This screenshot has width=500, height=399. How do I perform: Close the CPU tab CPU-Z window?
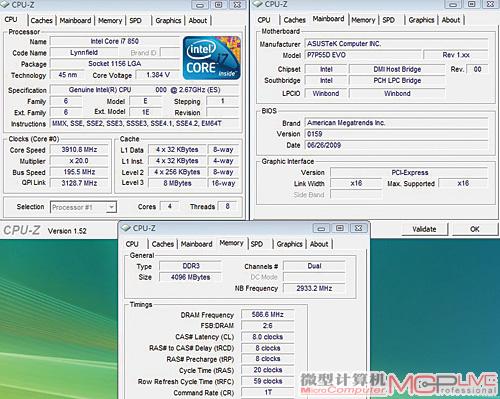click(237, 5)
